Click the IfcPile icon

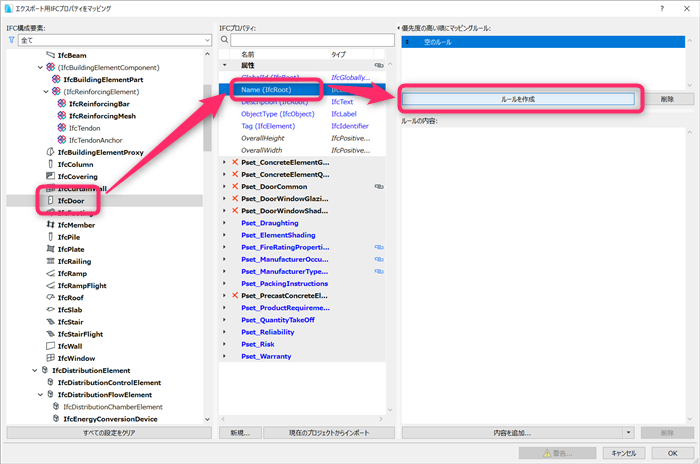click(x=50, y=237)
